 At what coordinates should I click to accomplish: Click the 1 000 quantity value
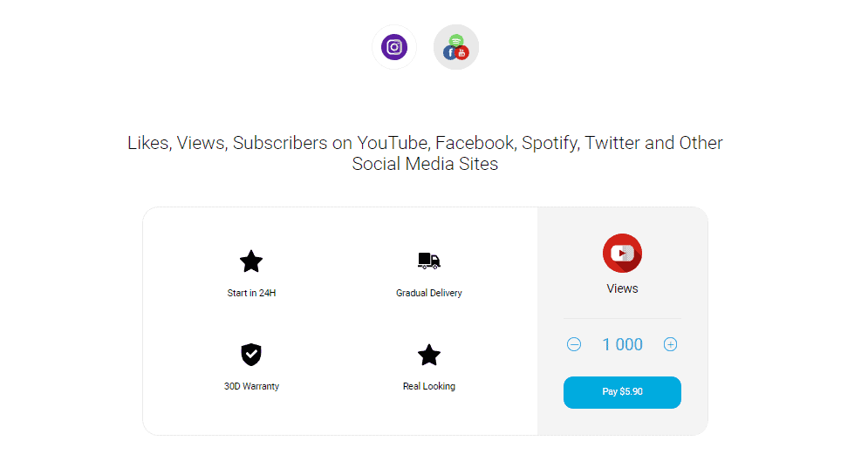pyautogui.click(x=622, y=344)
